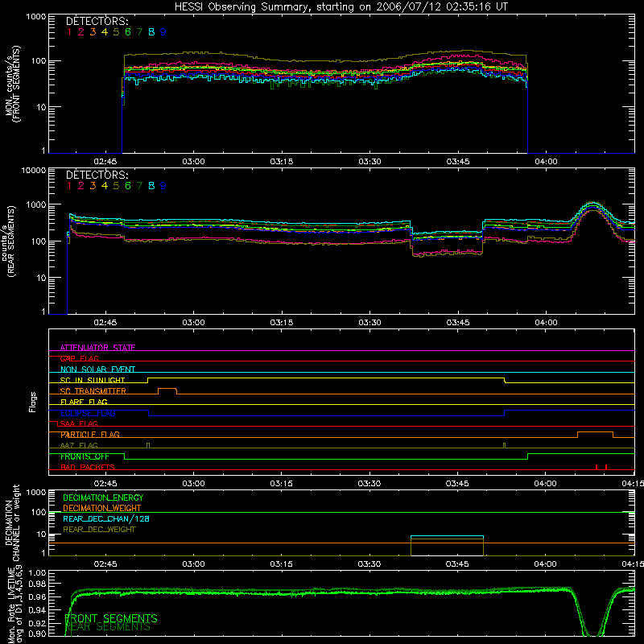Select olive detector 5 in rear segments legend
The width and height of the screenshot is (644, 644).
(x=116, y=186)
